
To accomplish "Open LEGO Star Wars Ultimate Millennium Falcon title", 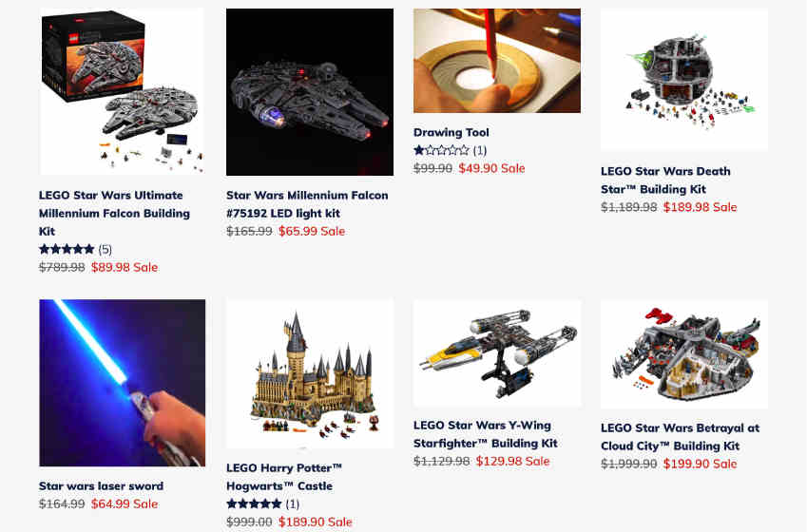I will pyautogui.click(x=114, y=213).
